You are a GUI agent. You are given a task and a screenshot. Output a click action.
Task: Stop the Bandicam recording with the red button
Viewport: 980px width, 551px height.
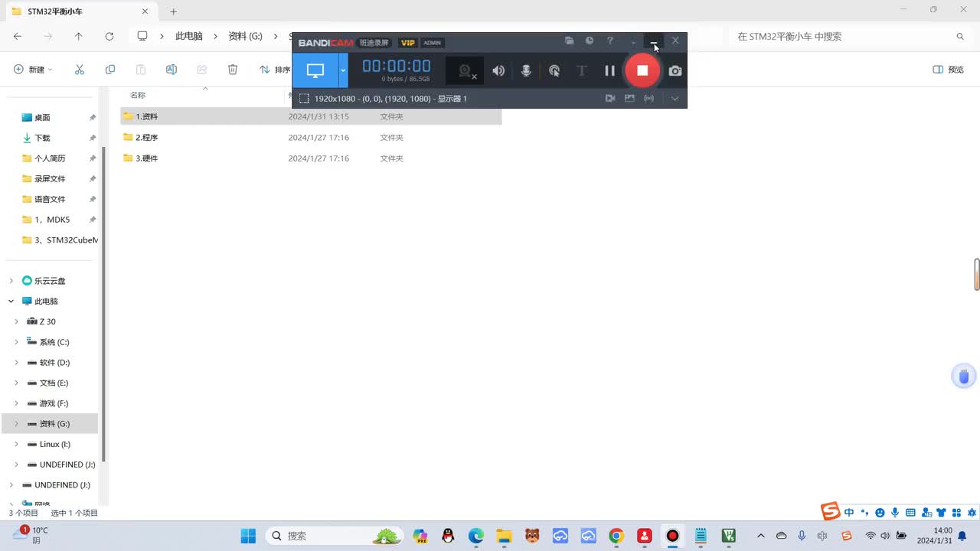642,70
